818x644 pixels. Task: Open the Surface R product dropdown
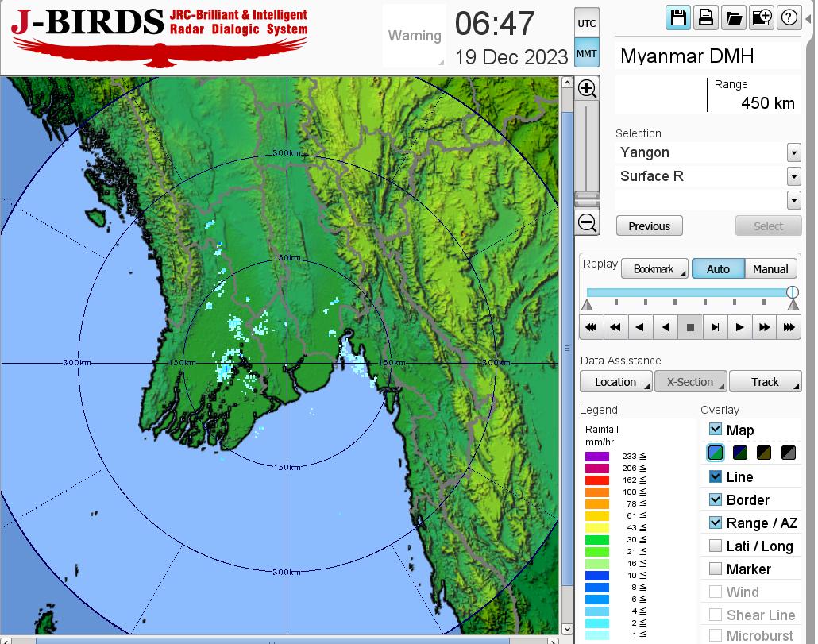793,176
